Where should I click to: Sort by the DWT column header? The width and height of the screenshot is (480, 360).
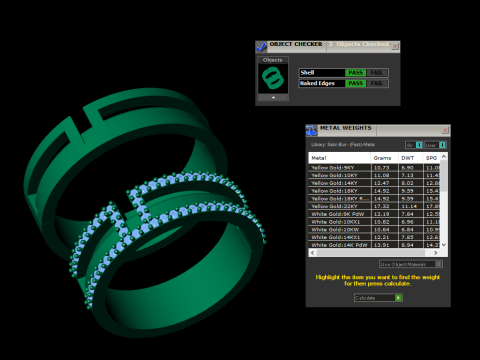[x=411, y=158]
